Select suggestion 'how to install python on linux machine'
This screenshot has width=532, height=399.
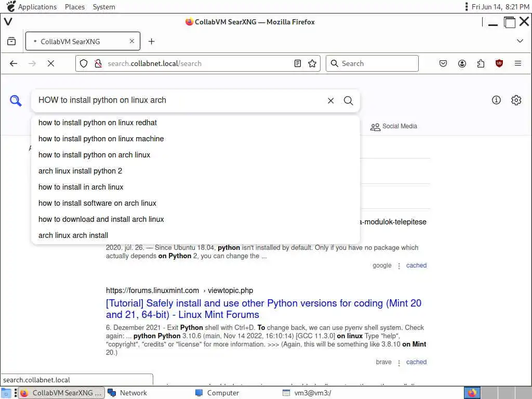pyautogui.click(x=195, y=139)
